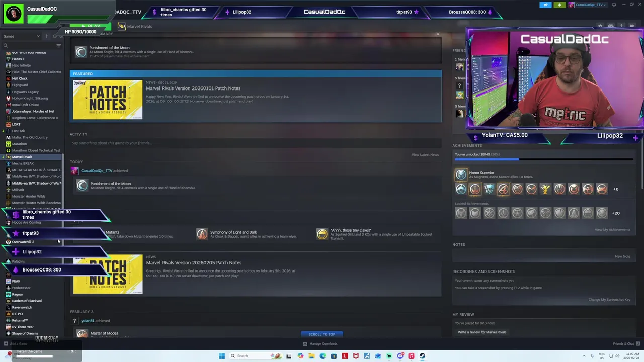Open Hell Clock from the library list
Image resolution: width=644 pixels, height=362 pixels.
pyautogui.click(x=20, y=78)
